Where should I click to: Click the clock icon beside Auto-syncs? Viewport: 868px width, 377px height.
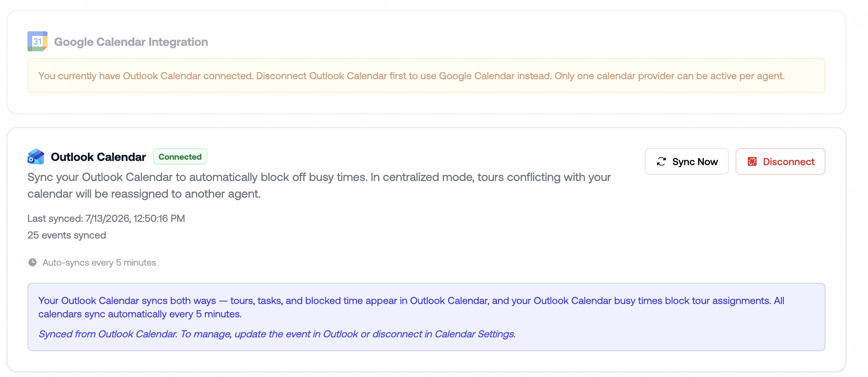point(32,262)
